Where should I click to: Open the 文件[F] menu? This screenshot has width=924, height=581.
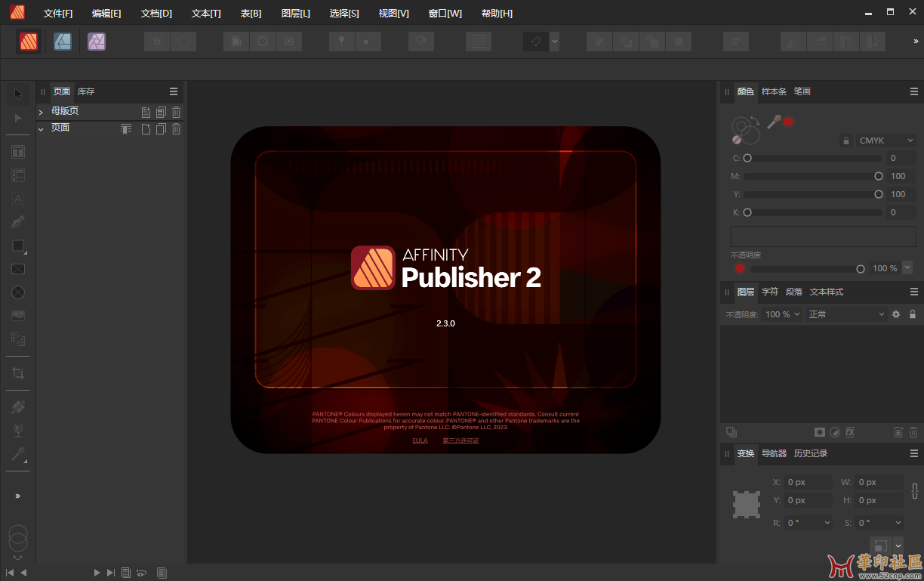point(58,14)
